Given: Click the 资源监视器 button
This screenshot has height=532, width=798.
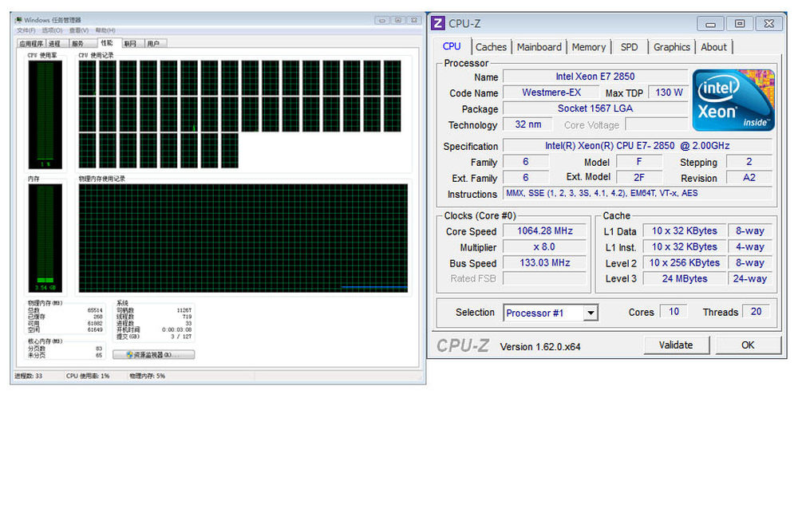Looking at the screenshot, I should (154, 354).
